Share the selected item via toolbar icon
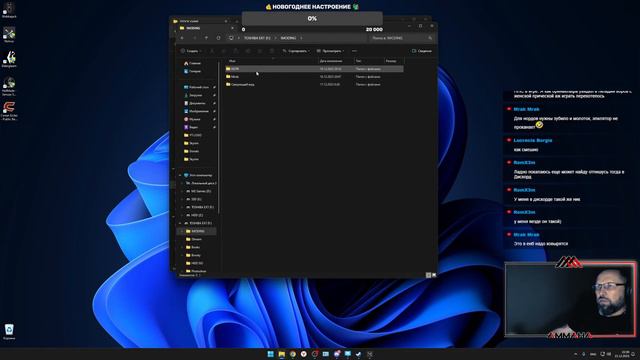640x360 pixels. point(260,51)
